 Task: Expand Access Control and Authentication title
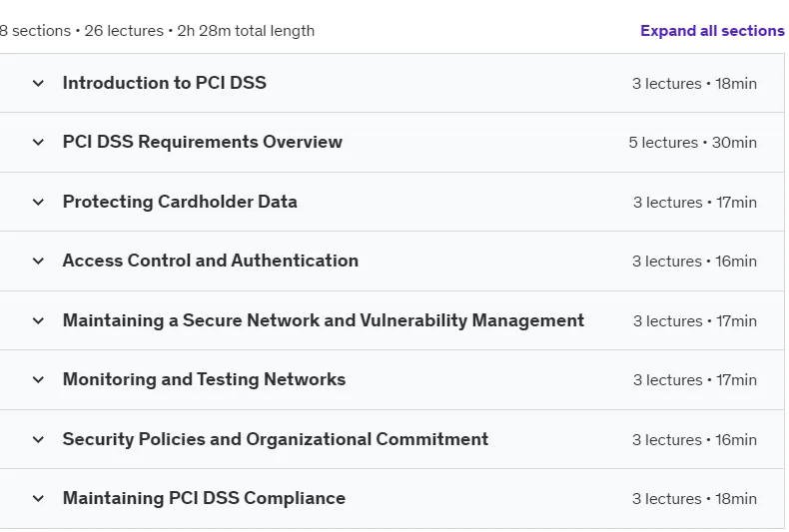(211, 261)
